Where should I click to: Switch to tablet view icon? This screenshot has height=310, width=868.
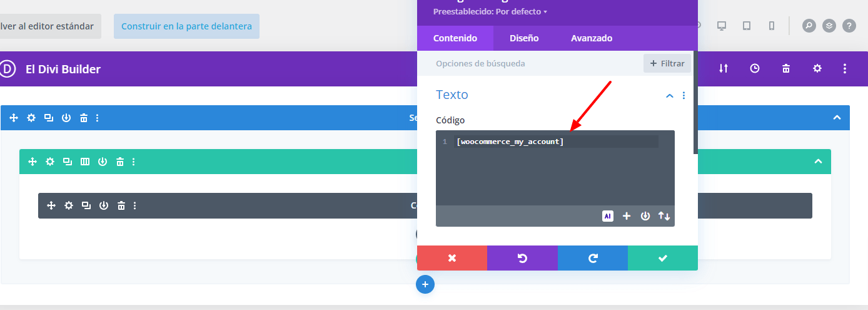(x=747, y=26)
